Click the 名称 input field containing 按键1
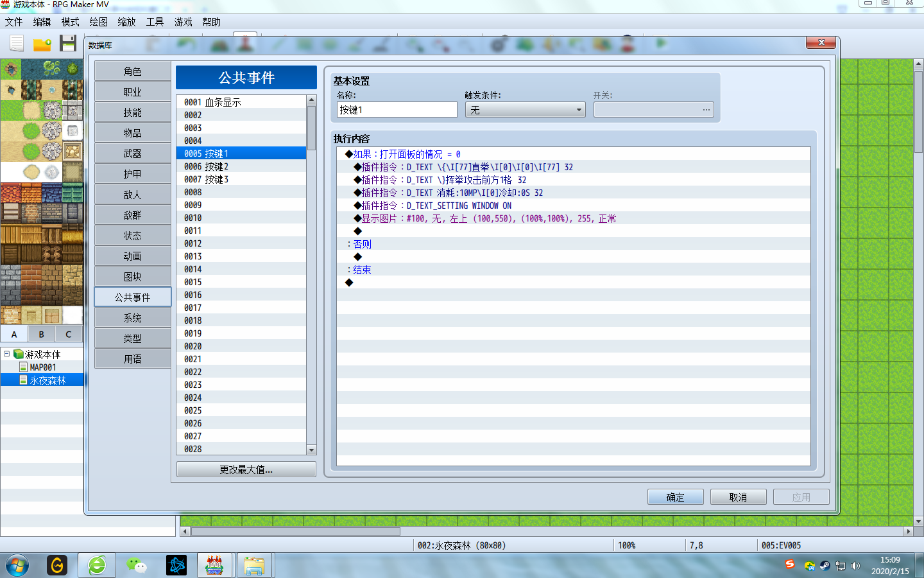 397,110
